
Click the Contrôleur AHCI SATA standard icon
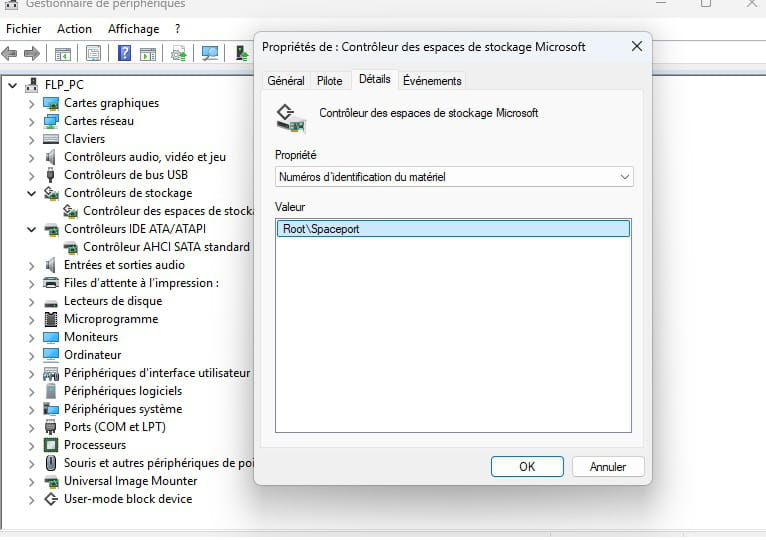(x=70, y=248)
